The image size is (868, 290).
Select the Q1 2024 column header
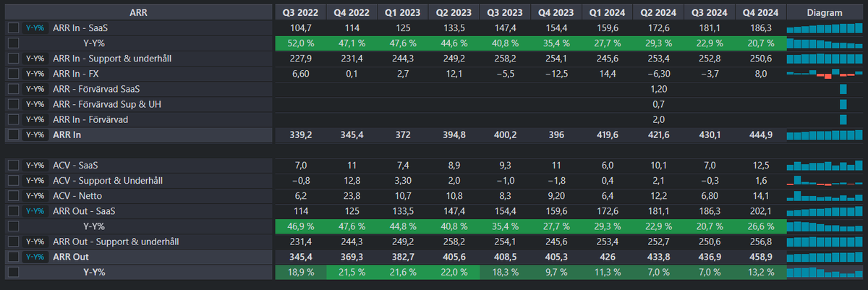(607, 12)
